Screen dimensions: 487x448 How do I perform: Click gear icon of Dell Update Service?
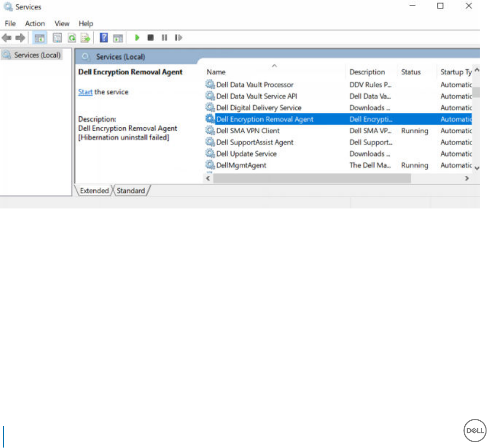[x=210, y=153]
